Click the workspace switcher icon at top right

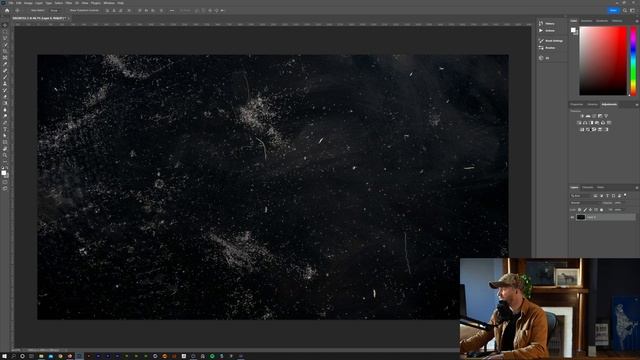632,10
